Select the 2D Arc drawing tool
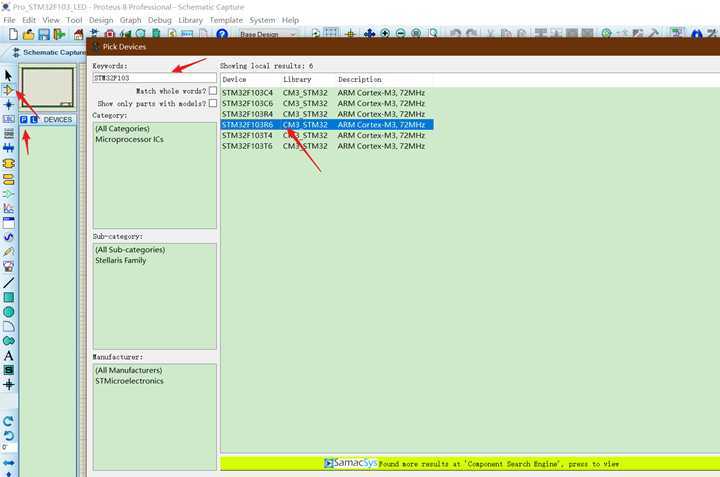The image size is (720, 477). click(8, 326)
